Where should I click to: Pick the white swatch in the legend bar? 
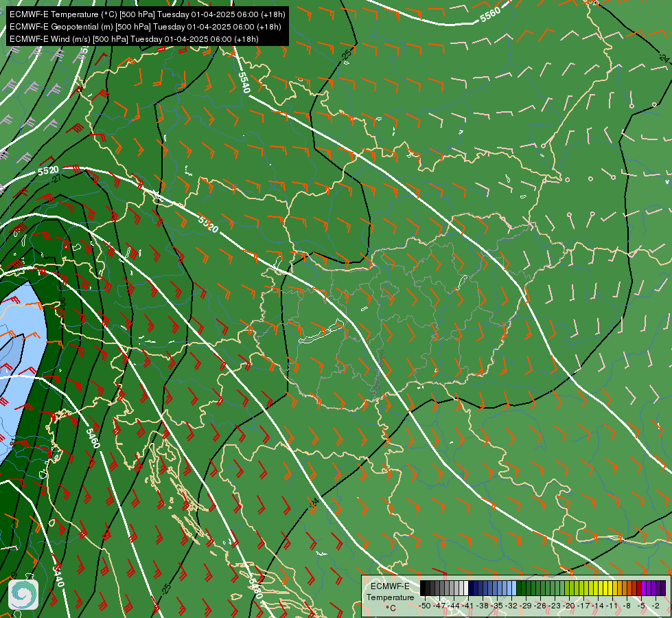pyautogui.click(x=466, y=588)
